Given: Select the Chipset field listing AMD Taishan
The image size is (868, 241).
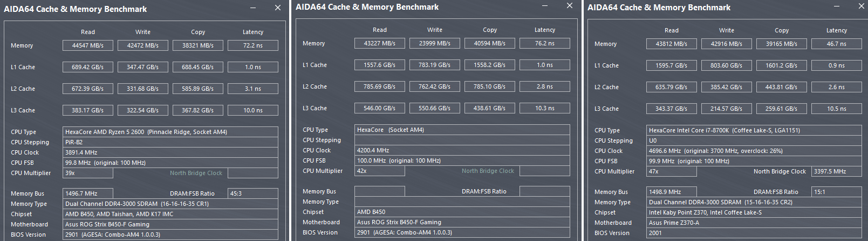Looking at the screenshot, I should click(x=170, y=214).
